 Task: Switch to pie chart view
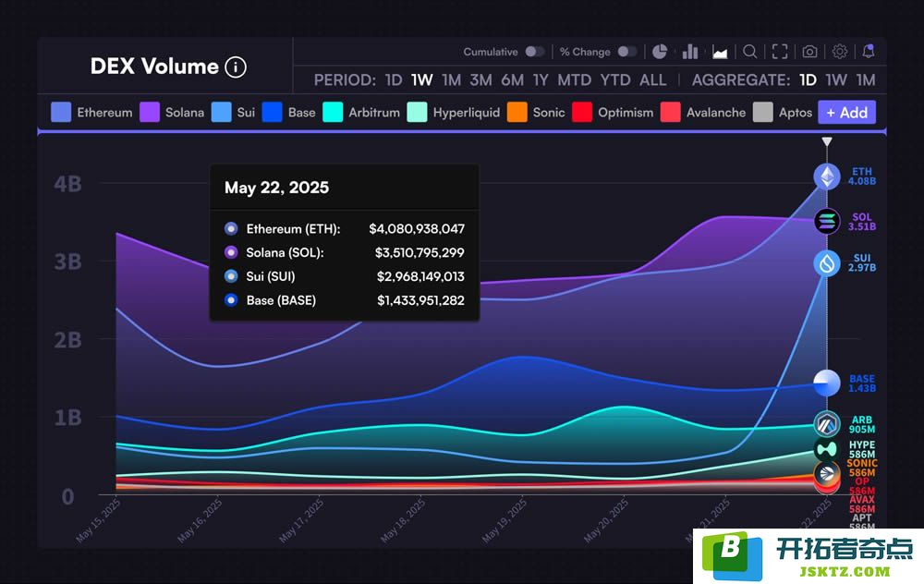point(660,52)
